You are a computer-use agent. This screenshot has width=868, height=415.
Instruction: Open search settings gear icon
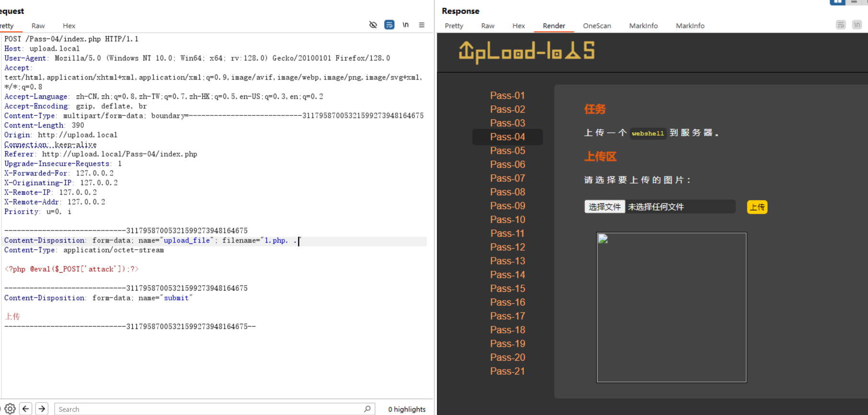tap(10, 409)
